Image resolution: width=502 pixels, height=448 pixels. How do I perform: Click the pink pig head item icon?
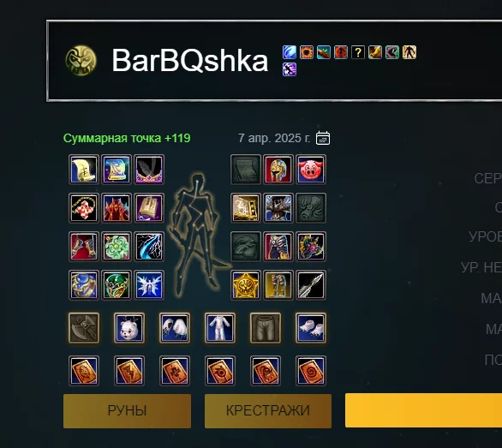(311, 170)
